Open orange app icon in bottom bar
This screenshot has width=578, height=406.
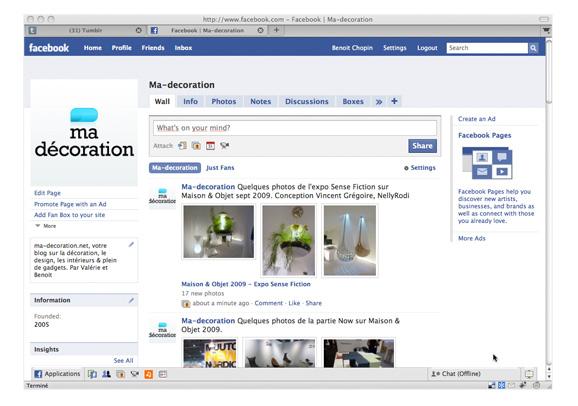point(149,374)
